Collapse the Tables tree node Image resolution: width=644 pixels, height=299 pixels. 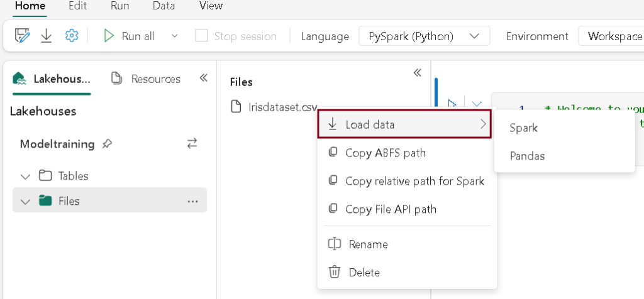(x=25, y=176)
